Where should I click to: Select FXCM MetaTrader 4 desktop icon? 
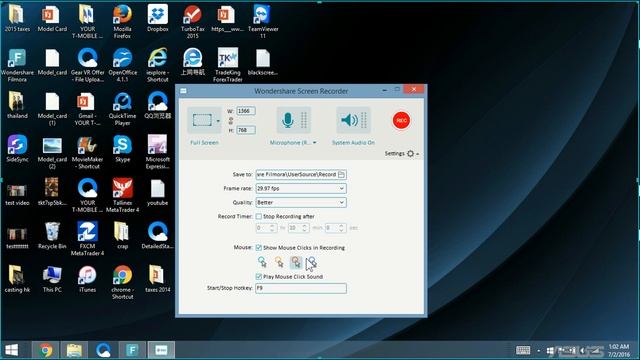coord(87,239)
